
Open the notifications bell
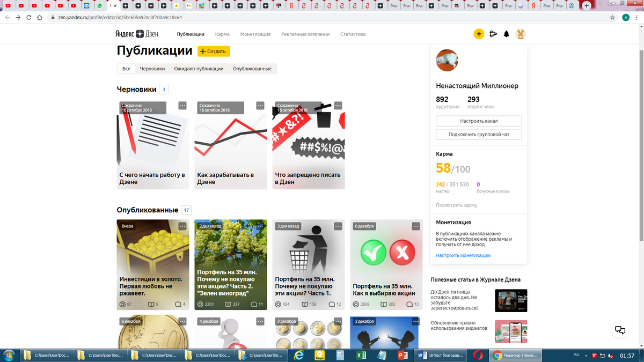(x=507, y=34)
